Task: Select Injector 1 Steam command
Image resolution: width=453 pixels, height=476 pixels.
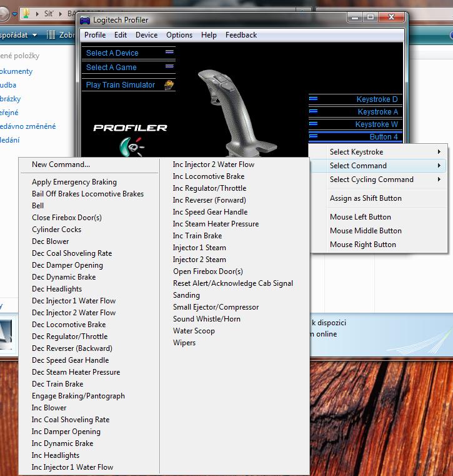Action: click(x=199, y=248)
